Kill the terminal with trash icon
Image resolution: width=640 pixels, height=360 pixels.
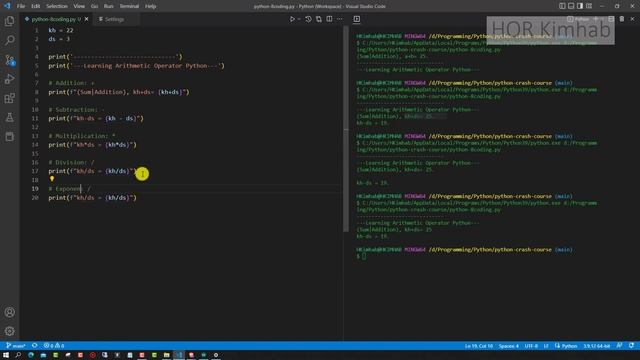tap(622, 19)
